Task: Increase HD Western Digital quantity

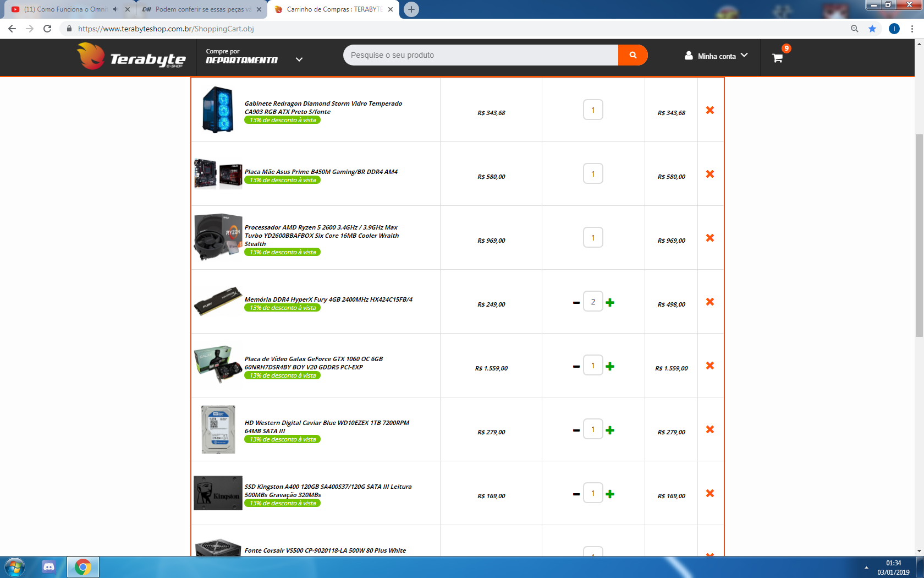Action: pos(610,430)
